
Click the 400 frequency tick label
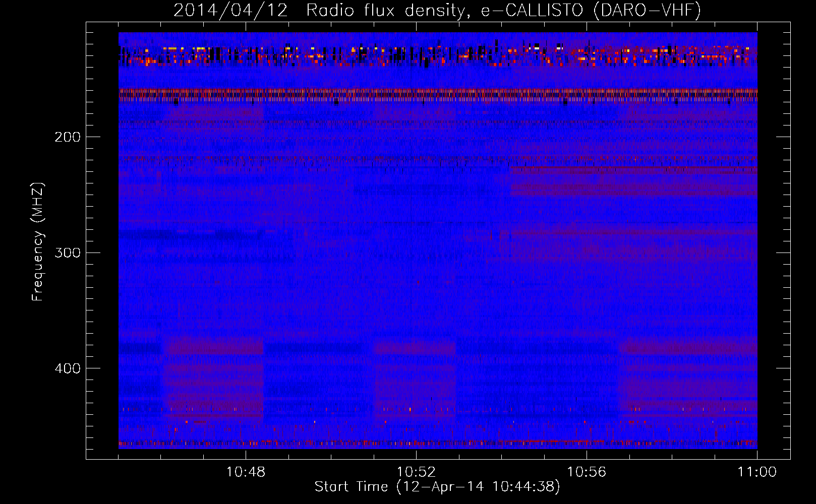click(x=68, y=368)
